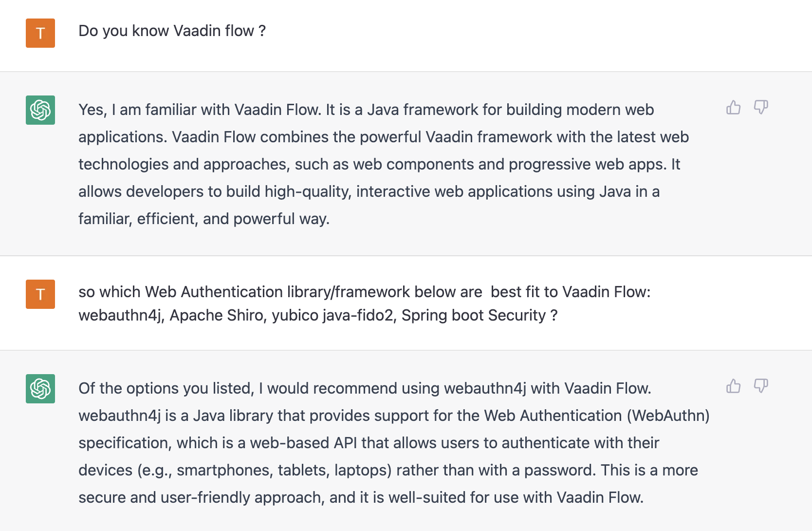
Task: Click the user avatar beside the first question
Action: [40, 33]
